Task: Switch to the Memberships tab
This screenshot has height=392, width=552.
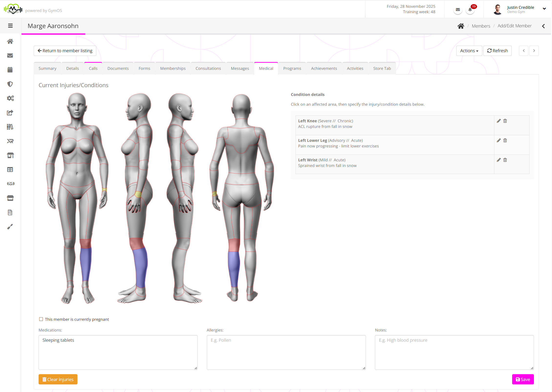Action: (173, 68)
